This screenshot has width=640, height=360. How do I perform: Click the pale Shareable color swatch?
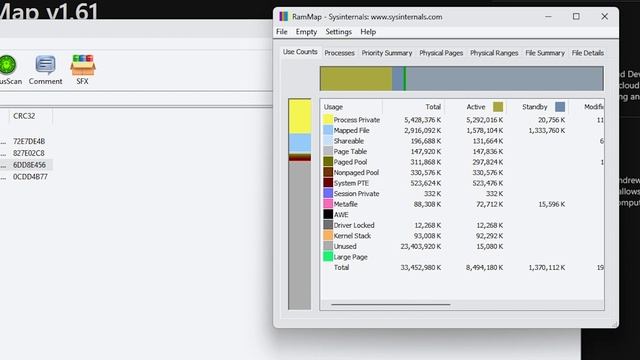point(328,141)
